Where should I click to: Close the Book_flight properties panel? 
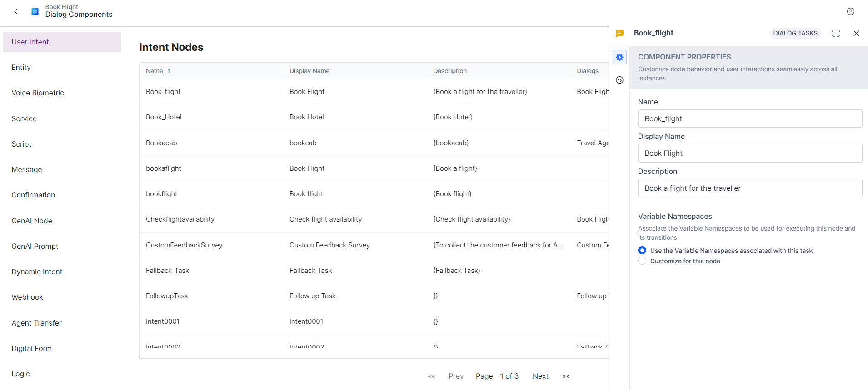pos(856,33)
